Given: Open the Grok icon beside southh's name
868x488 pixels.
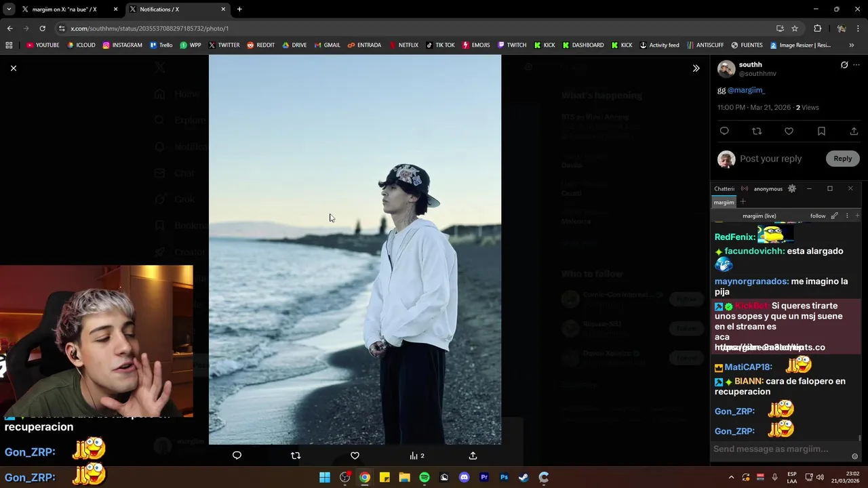Looking at the screenshot, I should click(844, 65).
